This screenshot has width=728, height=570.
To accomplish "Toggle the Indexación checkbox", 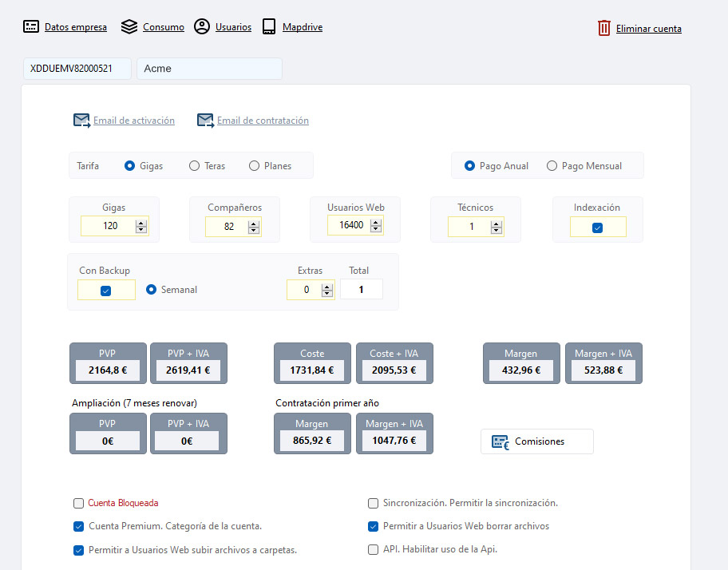I will coord(598,228).
